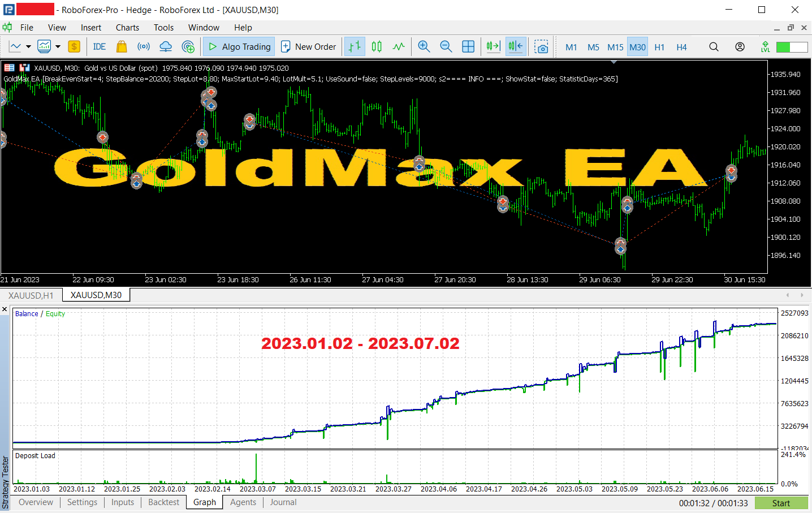Open the Signals broadcast icon
The image size is (812, 513).
(x=144, y=47)
